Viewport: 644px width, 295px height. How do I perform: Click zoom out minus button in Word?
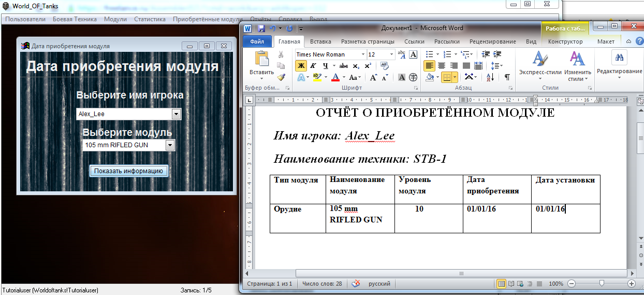tap(572, 284)
